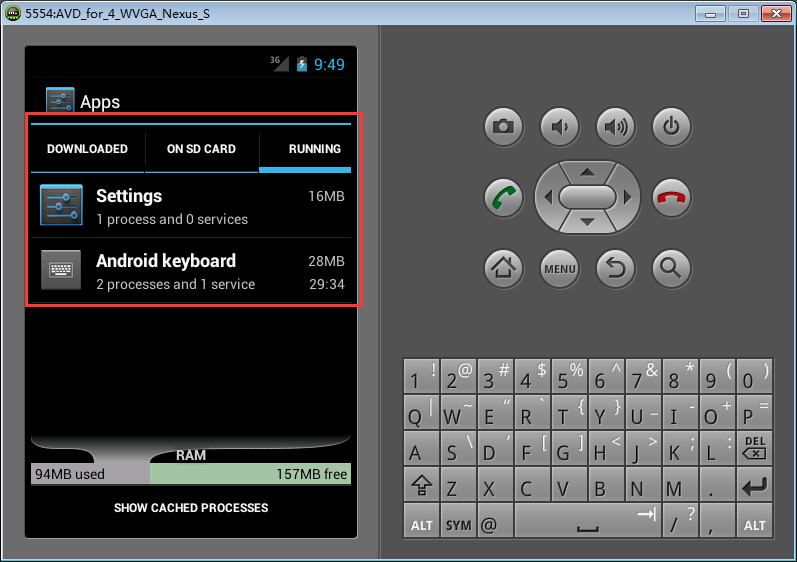Click the slash question mark key
797x562 pixels.
(680, 520)
